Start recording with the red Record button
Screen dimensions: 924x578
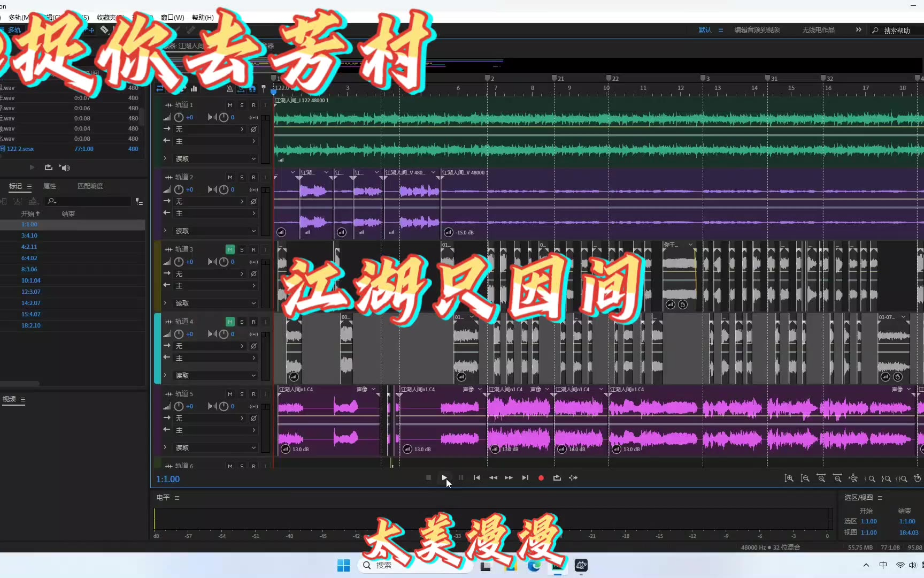tap(541, 478)
